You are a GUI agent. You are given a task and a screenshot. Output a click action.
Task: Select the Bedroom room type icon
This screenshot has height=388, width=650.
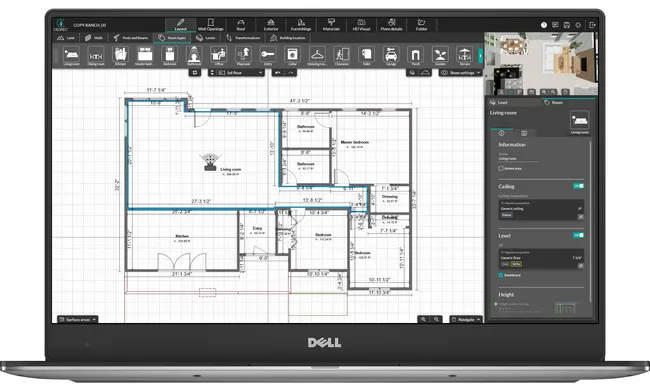170,54
